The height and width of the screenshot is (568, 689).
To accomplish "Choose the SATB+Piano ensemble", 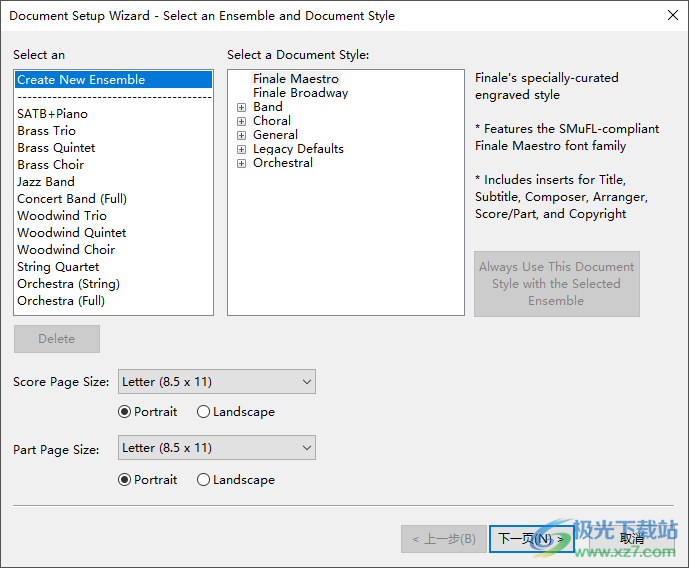I will tap(52, 114).
